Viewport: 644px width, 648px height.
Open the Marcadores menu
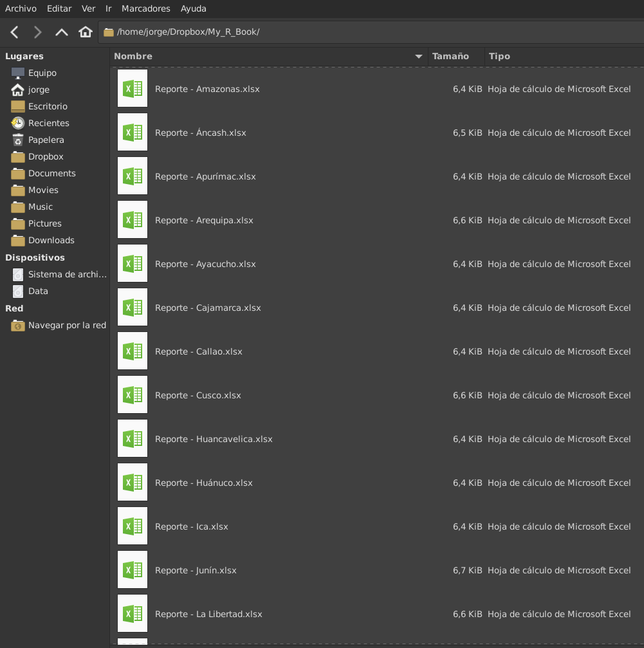point(146,8)
